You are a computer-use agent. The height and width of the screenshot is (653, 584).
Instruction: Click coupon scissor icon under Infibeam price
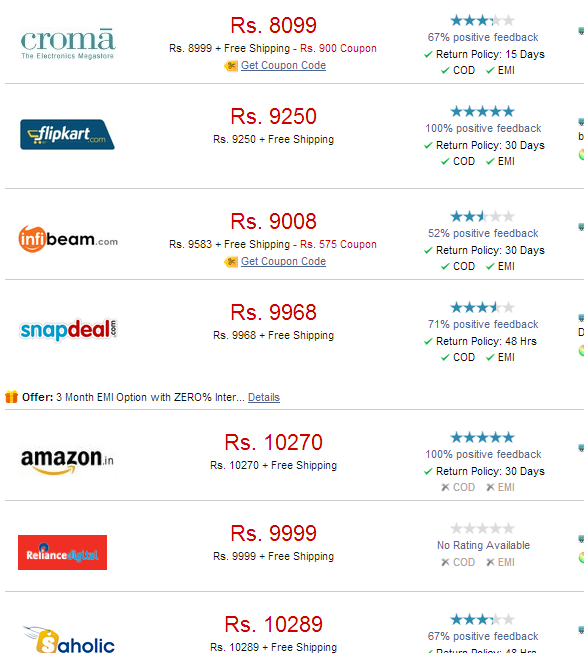click(231, 262)
